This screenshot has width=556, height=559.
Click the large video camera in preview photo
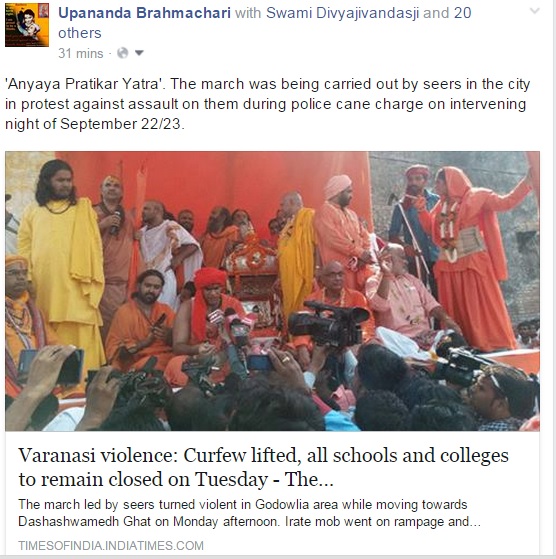[x=328, y=324]
